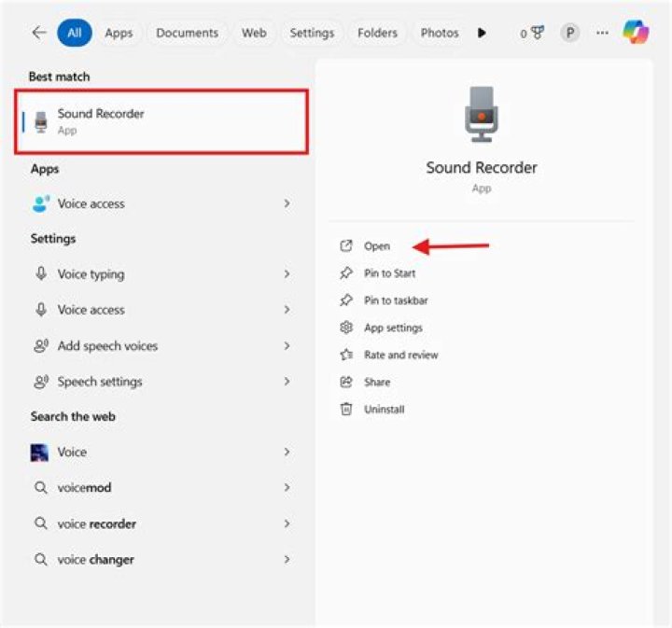Click the Open launch icon
Viewport: 672px width, 628px height.
(346, 246)
